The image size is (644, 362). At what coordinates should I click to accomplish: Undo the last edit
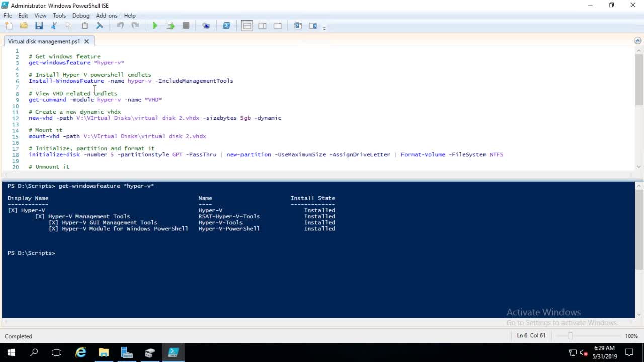120,26
